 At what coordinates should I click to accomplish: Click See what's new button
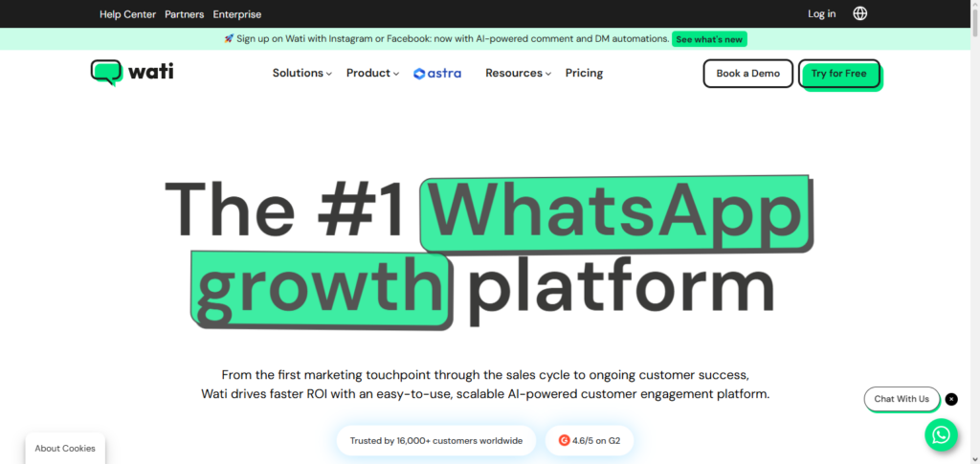709,39
